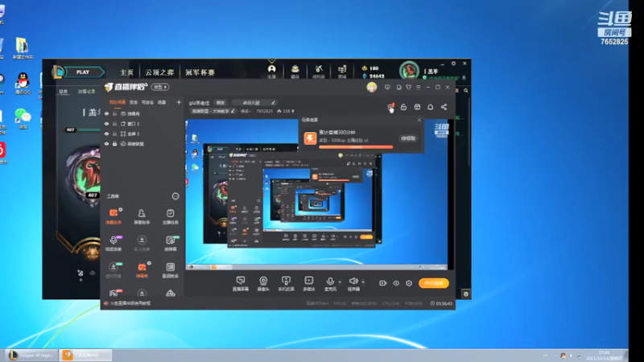Screen dimensions: 644x362
Task: Add a phone screen mirroring source
Action: [286, 283]
